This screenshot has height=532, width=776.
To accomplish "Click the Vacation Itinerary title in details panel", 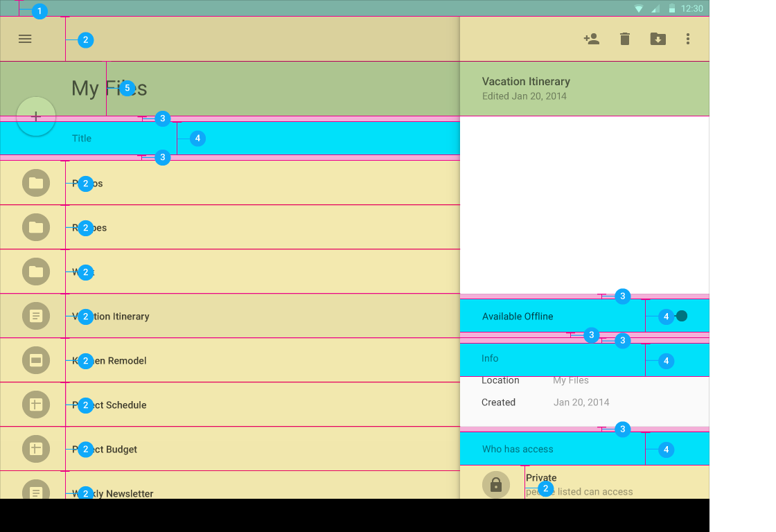I will [526, 82].
